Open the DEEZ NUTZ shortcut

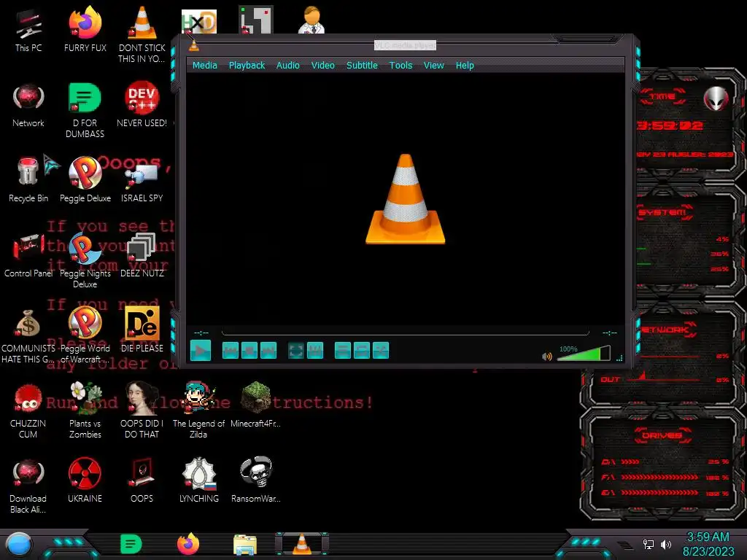pos(142,255)
